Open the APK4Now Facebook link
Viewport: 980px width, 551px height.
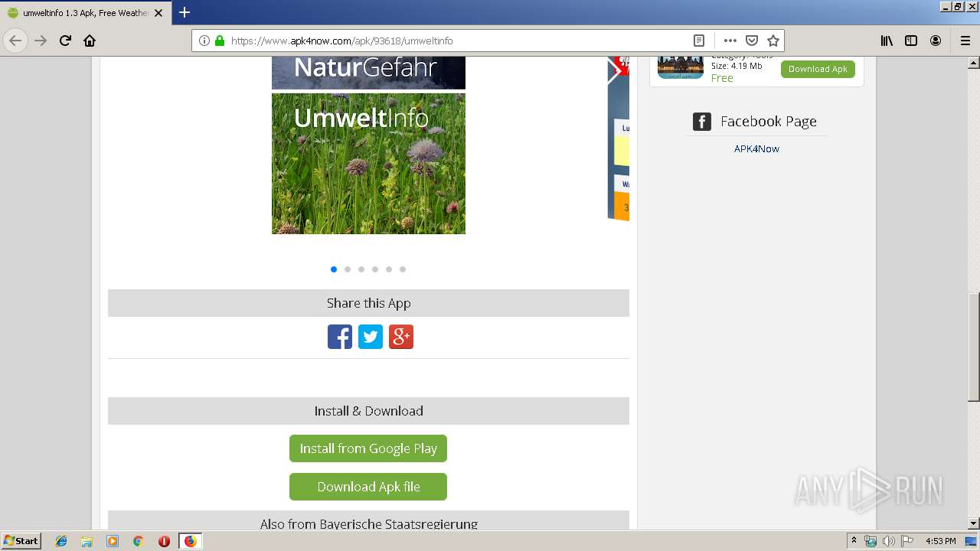[x=756, y=148]
